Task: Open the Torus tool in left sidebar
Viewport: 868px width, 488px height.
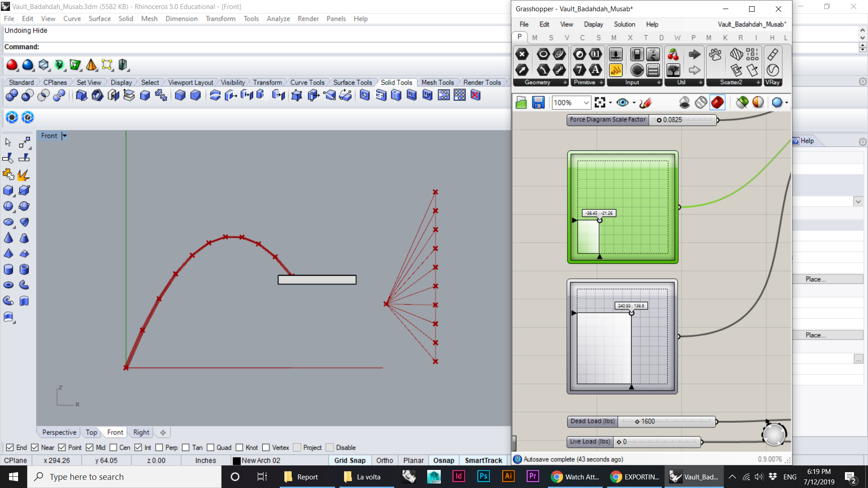Action: [8, 285]
